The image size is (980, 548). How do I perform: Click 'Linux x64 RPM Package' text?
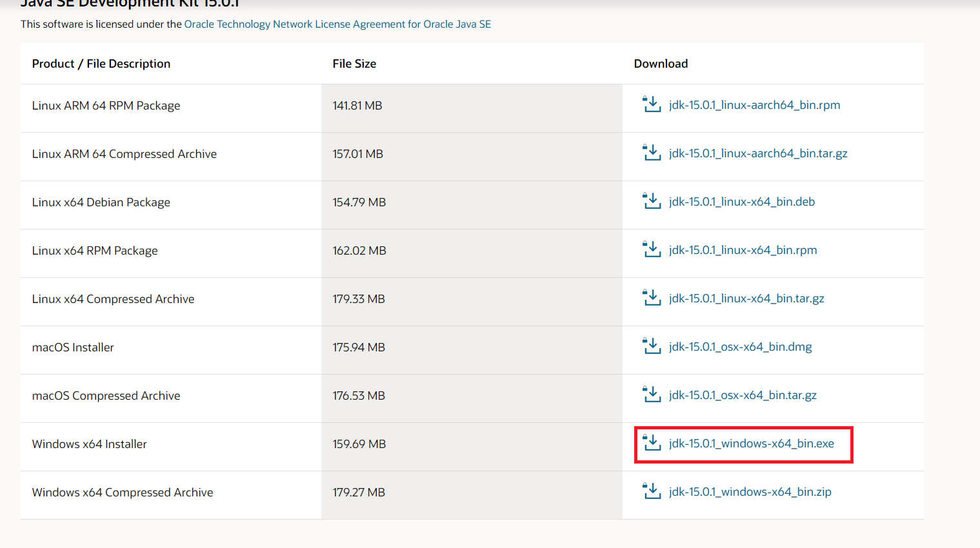click(95, 251)
